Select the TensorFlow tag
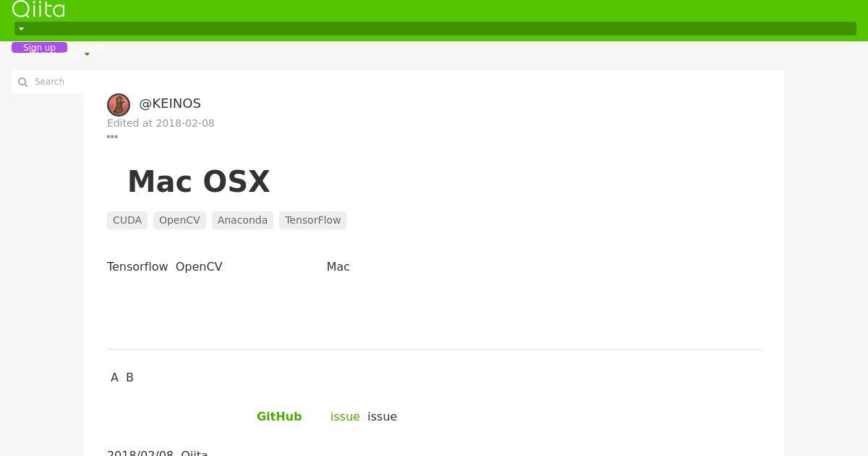The width and height of the screenshot is (868, 456). (x=312, y=220)
